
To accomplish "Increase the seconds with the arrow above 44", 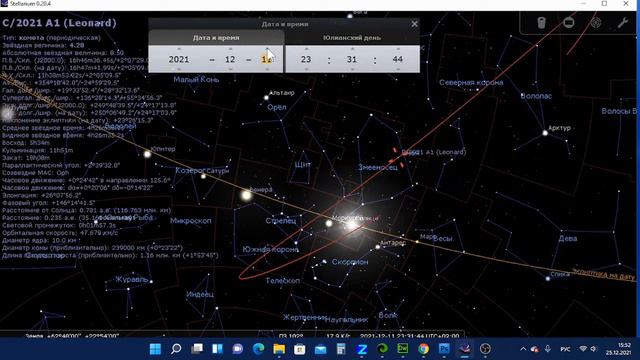I will tap(398, 49).
